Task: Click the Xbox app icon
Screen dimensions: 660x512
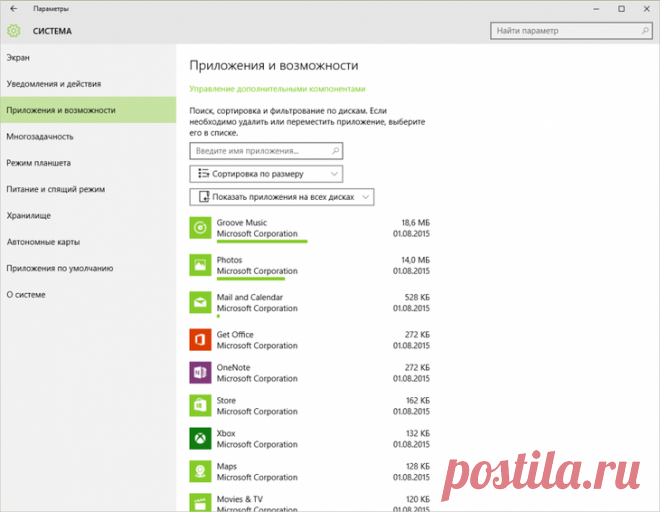Action: (x=200, y=438)
